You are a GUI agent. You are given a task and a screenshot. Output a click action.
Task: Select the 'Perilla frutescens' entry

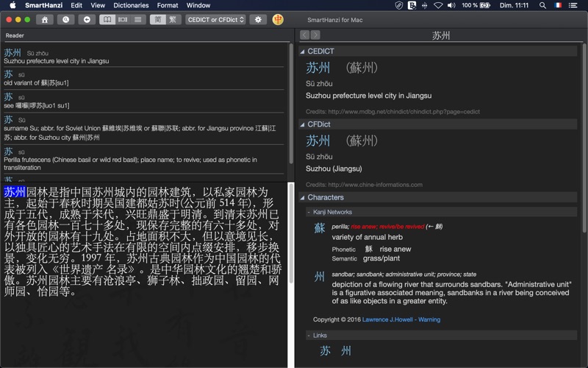pos(143,159)
